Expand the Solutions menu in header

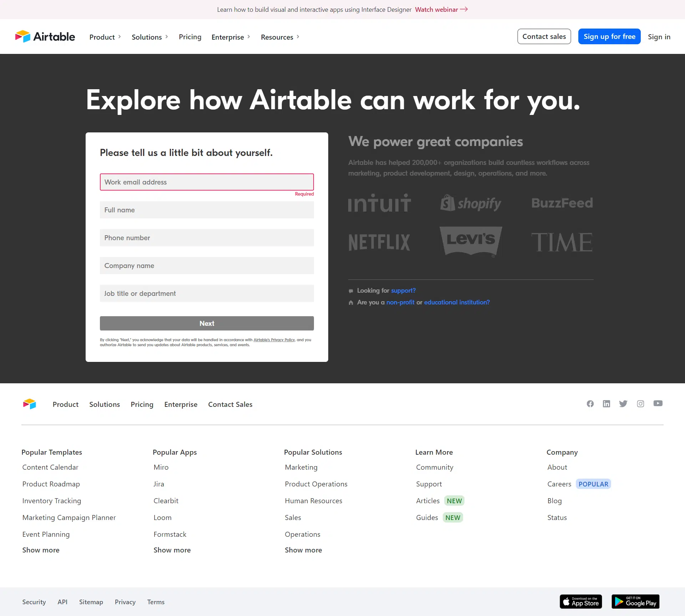point(150,37)
